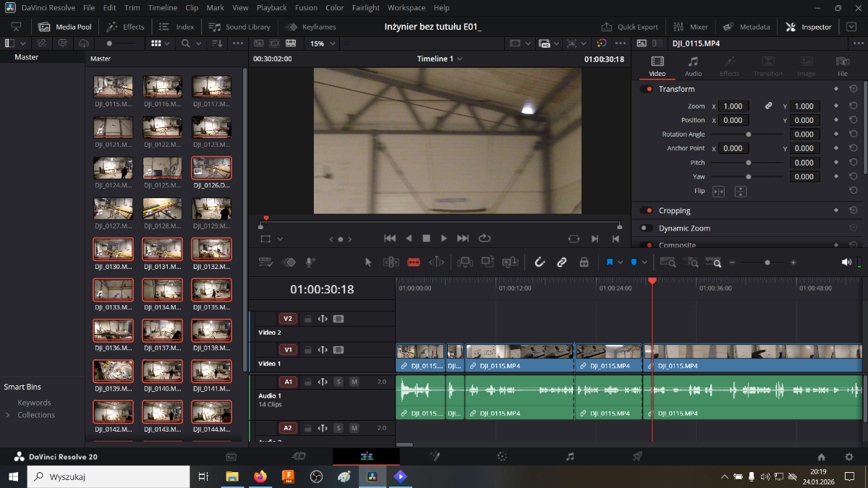Expand the Collections smart bin

click(x=8, y=415)
